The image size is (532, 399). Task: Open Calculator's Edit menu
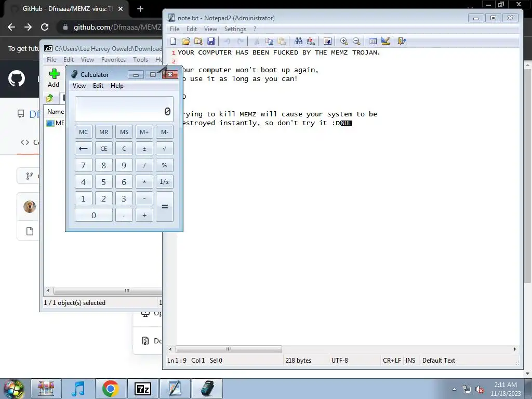pos(98,86)
